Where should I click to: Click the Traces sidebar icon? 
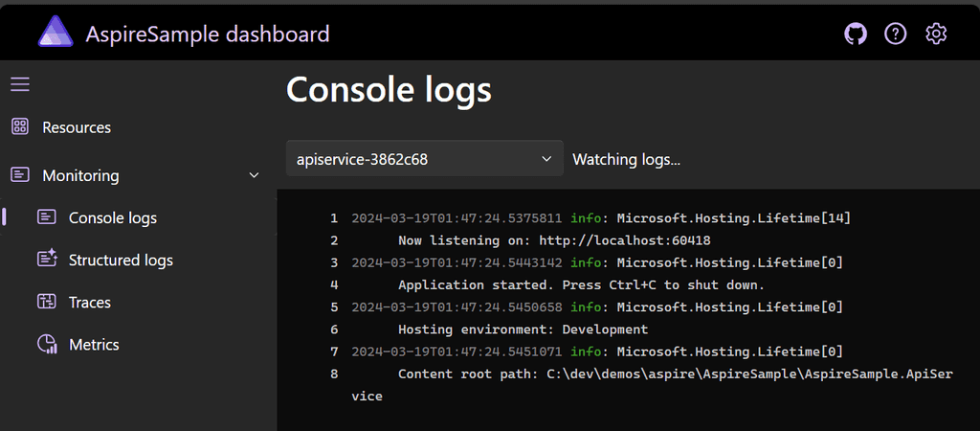coord(47,302)
